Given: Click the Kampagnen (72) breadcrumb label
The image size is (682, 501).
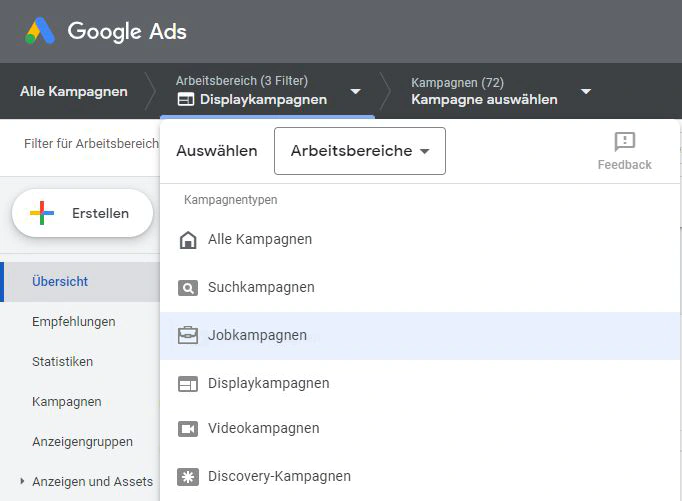Looking at the screenshot, I should click(458, 83).
